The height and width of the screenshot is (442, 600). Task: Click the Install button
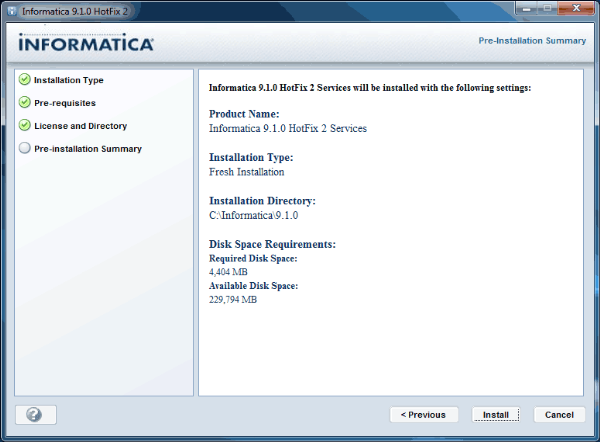point(496,414)
